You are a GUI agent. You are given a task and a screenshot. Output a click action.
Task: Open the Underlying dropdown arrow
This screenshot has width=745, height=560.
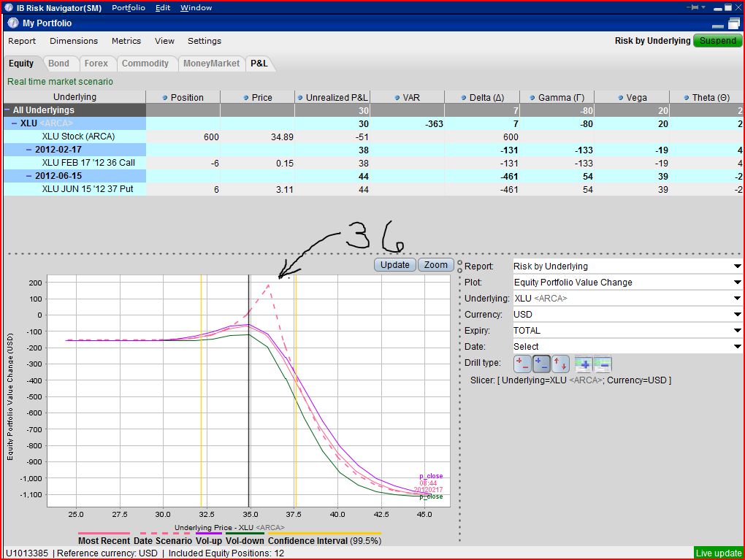pos(737,299)
